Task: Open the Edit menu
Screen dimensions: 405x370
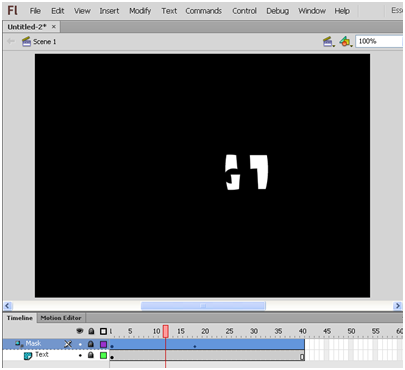Action: 57,11
